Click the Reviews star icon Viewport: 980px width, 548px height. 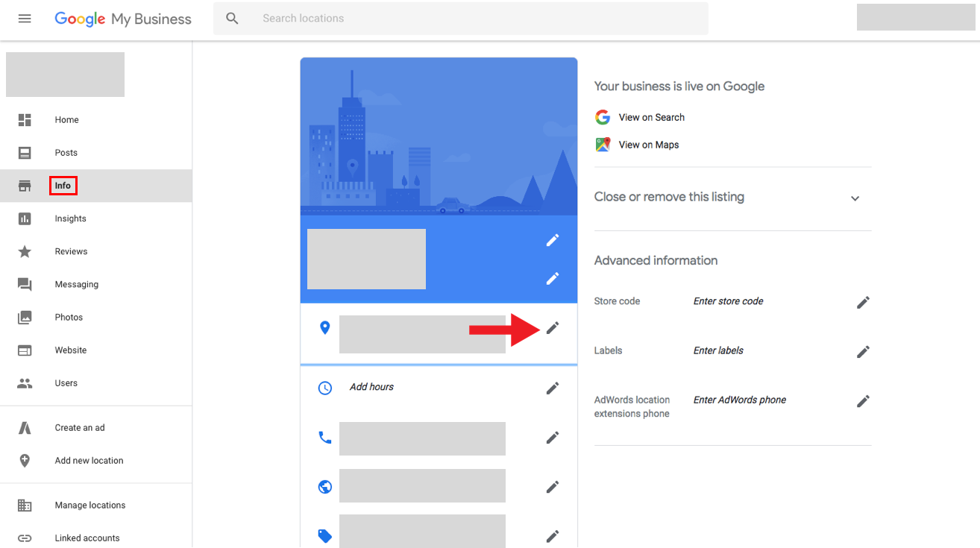[25, 251]
